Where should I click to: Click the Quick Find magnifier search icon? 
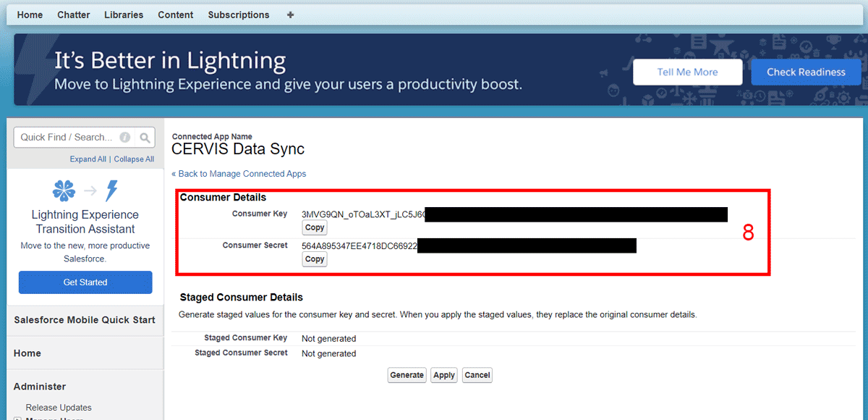[145, 137]
